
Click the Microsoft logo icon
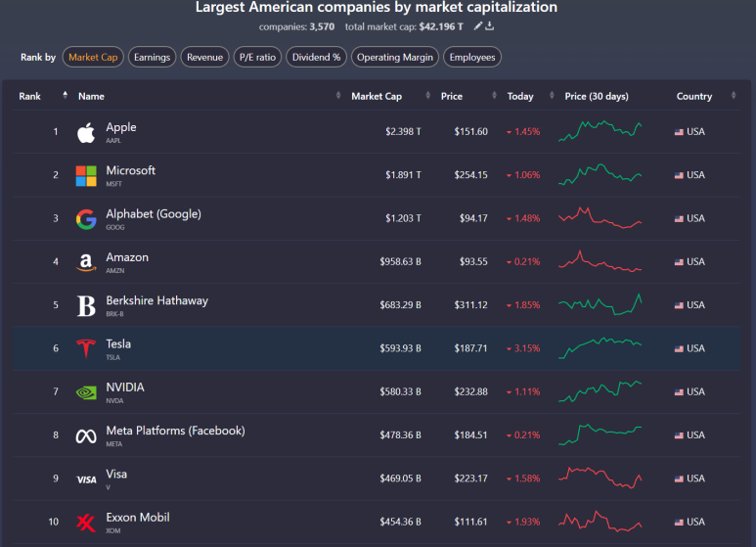[x=86, y=176]
